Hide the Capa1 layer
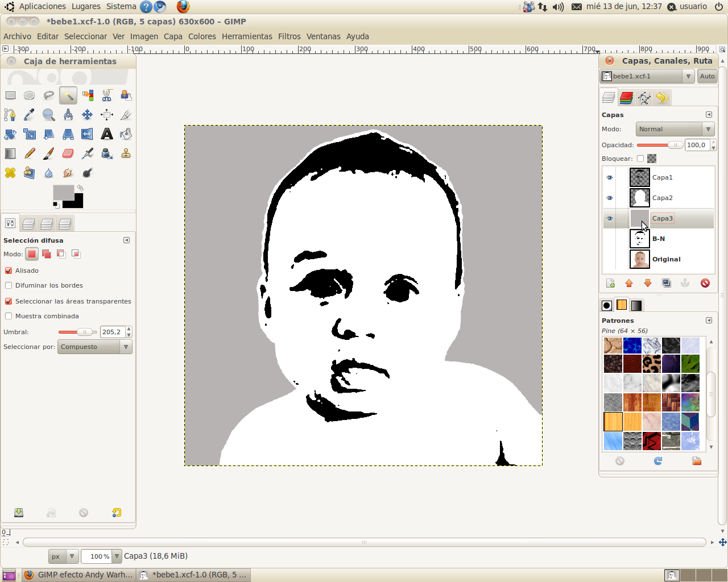The width and height of the screenshot is (728, 582). pos(609,177)
